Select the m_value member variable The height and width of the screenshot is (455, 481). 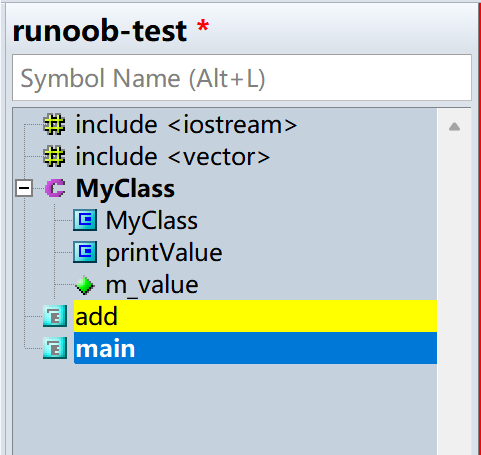152,285
